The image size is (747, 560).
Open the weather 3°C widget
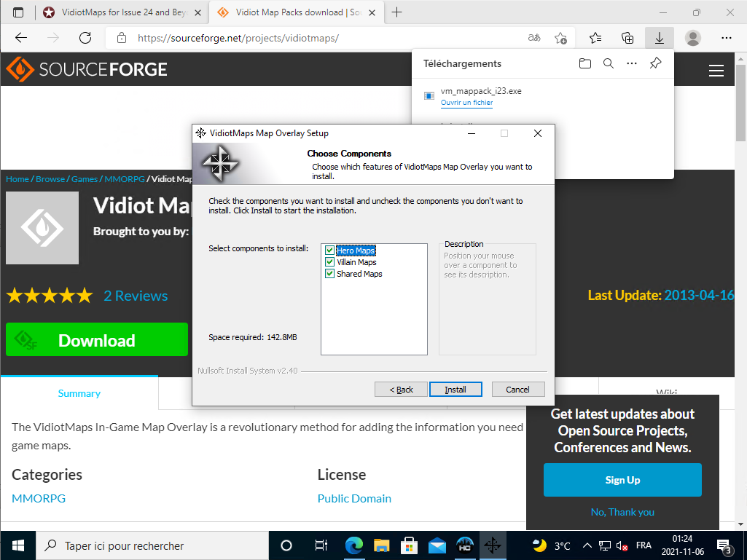point(551,545)
